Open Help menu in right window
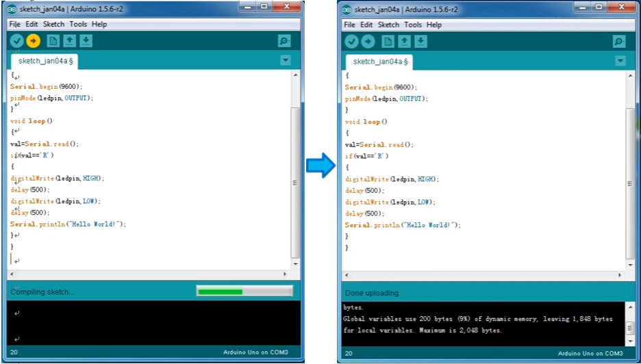641x364 pixels. click(x=434, y=25)
